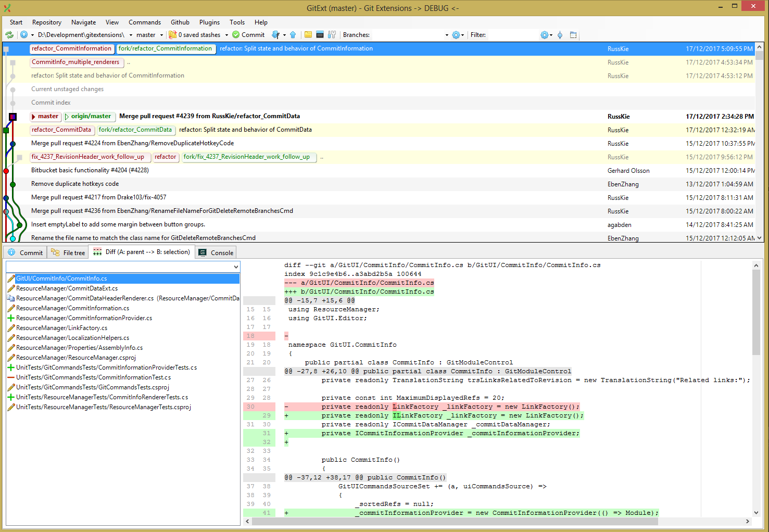Click the Push up-arrow icon
The image size is (769, 532).
tap(293, 35)
